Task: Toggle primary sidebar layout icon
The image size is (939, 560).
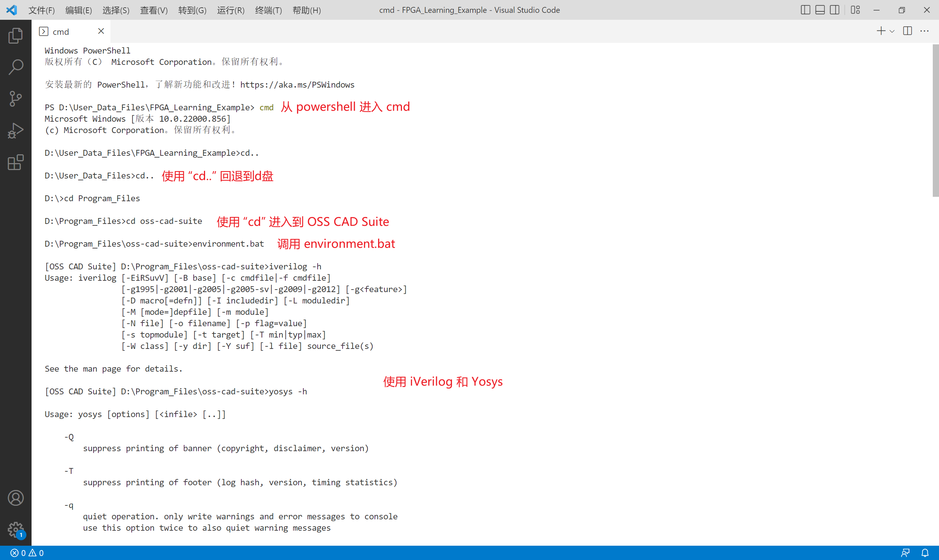Action: 805,10
